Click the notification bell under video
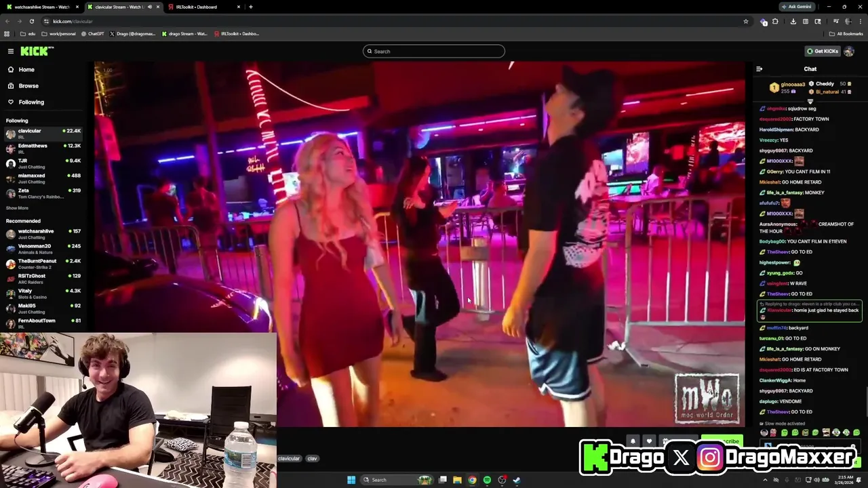The width and height of the screenshot is (868, 488). tap(632, 441)
